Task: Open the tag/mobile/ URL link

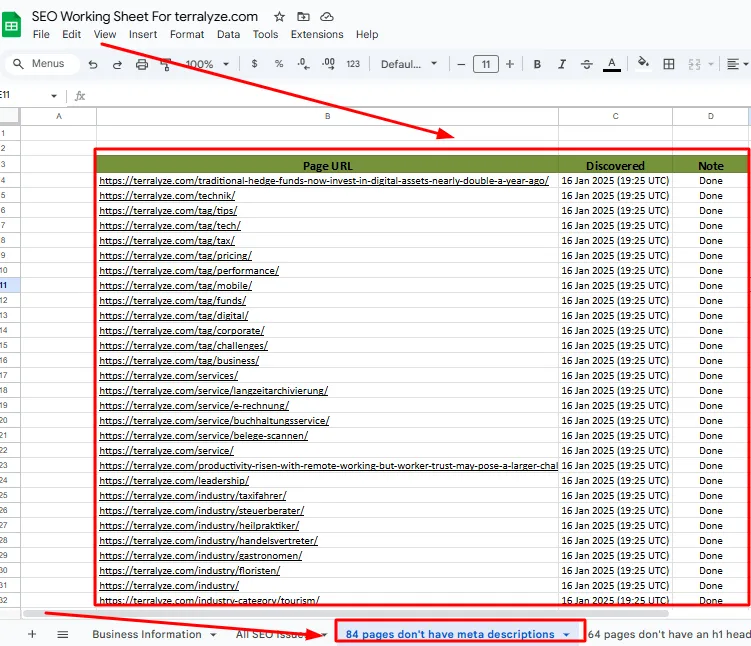Action: tap(175, 285)
